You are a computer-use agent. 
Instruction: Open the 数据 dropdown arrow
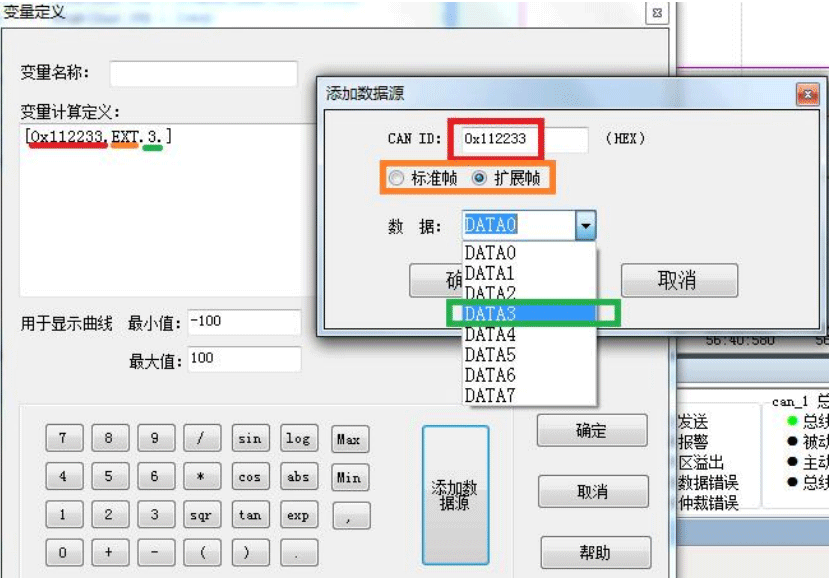(x=585, y=226)
